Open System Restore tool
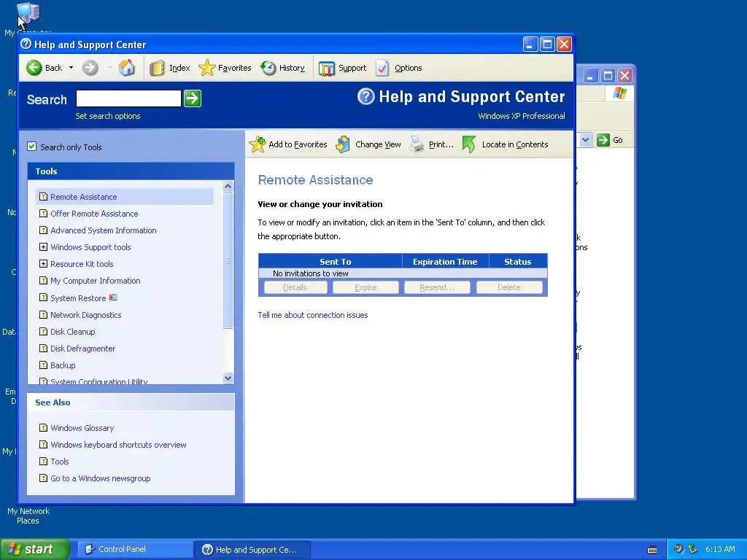The height and width of the screenshot is (560, 747). pyautogui.click(x=78, y=298)
